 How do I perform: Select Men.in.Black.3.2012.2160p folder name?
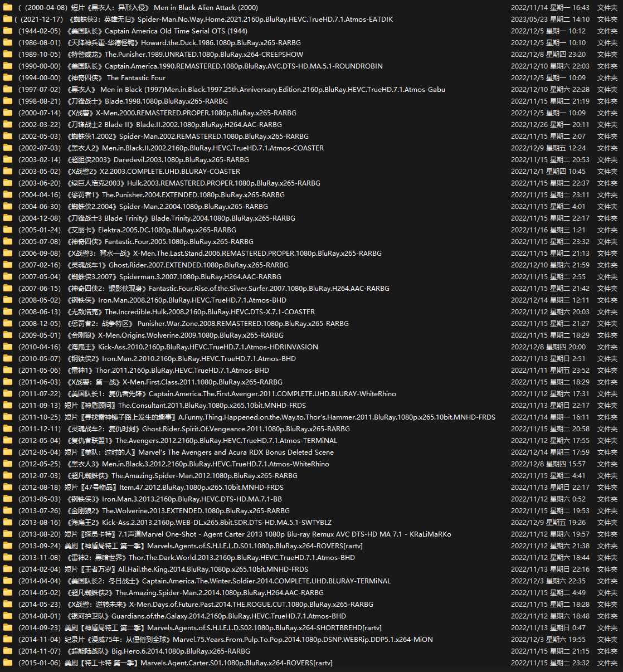click(173, 464)
